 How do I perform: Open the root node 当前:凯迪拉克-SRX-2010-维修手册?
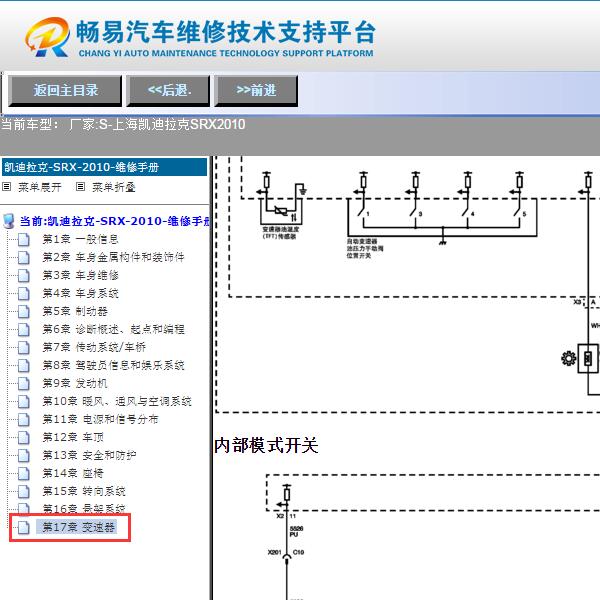point(115,221)
